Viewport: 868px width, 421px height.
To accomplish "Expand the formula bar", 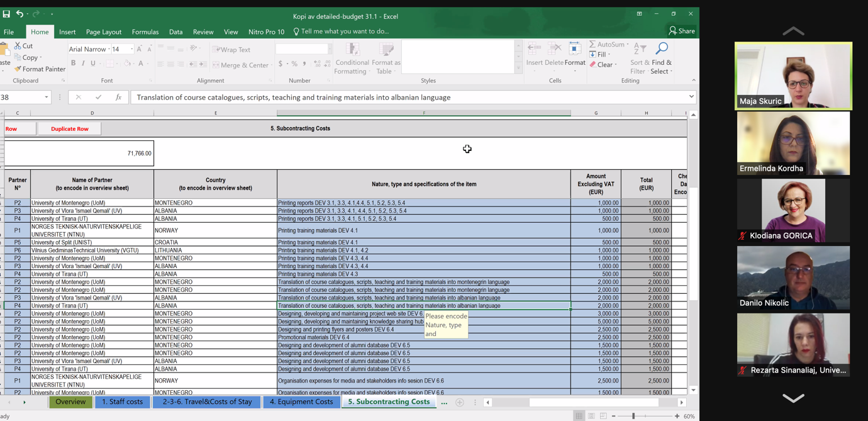I will point(691,97).
